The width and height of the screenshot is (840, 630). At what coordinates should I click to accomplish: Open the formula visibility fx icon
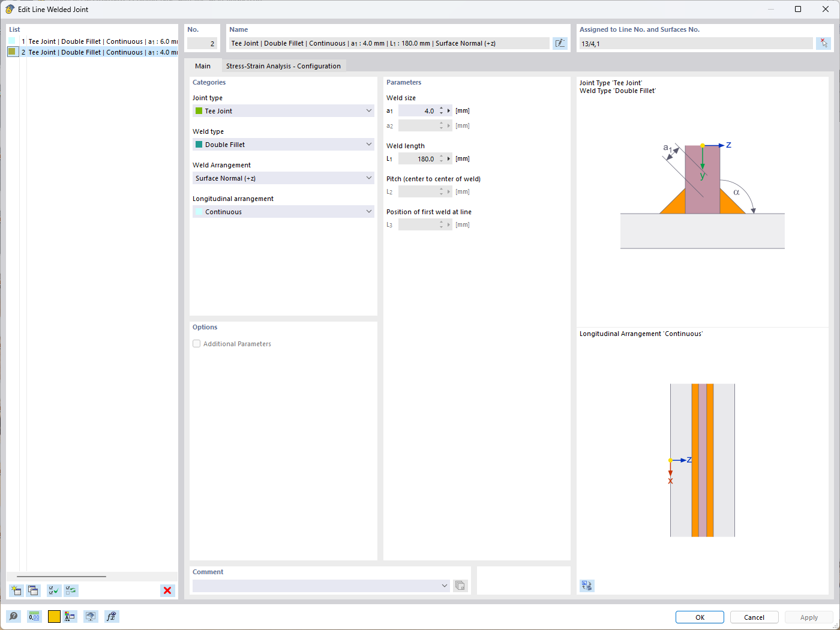tap(112, 616)
